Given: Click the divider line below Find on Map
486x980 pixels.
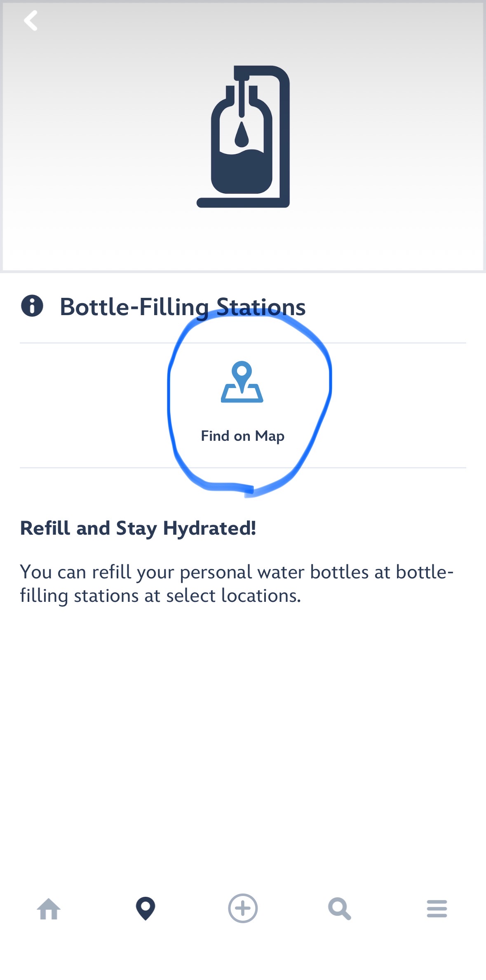Looking at the screenshot, I should pos(103,468).
